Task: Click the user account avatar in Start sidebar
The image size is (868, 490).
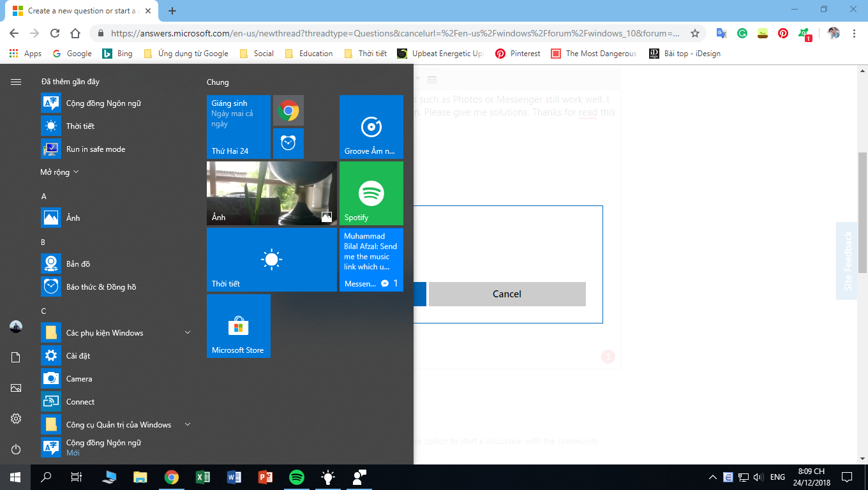Action: coord(16,327)
